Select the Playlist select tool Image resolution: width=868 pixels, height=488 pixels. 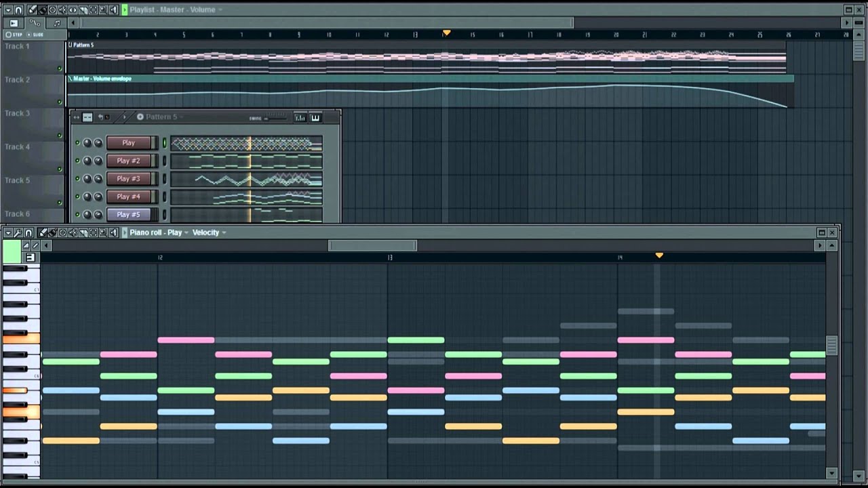pyautogui.click(x=93, y=9)
